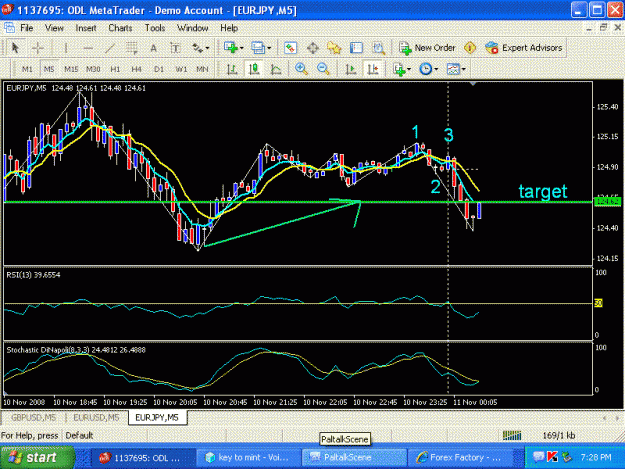
Task: Open the Window menu
Action: pos(193,28)
